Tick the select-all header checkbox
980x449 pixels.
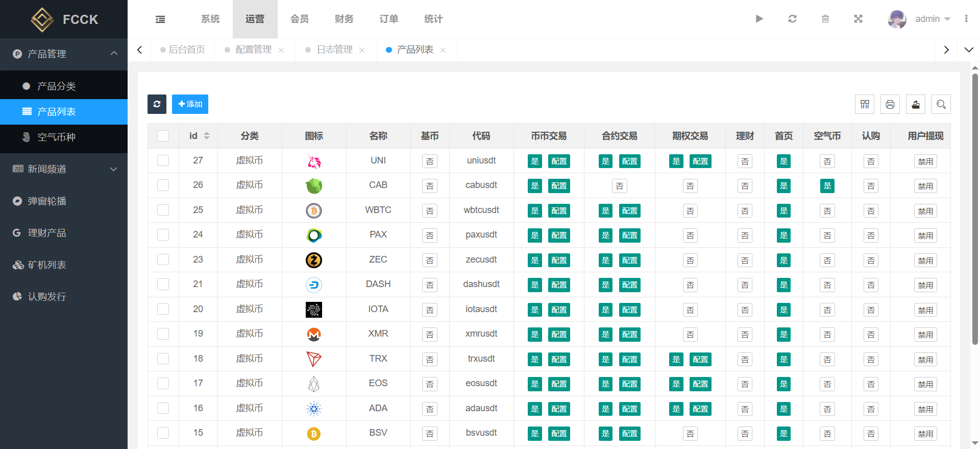pyautogui.click(x=163, y=136)
